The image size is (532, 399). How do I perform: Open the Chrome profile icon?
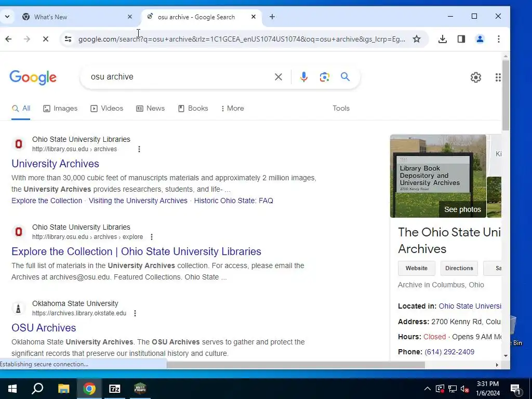click(x=480, y=39)
